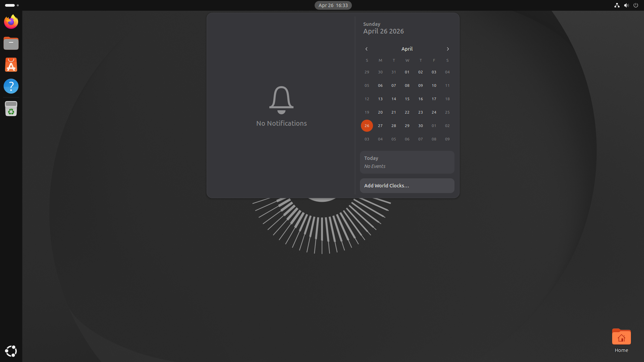
Task: Select April 15 in calendar
Action: click(407, 99)
